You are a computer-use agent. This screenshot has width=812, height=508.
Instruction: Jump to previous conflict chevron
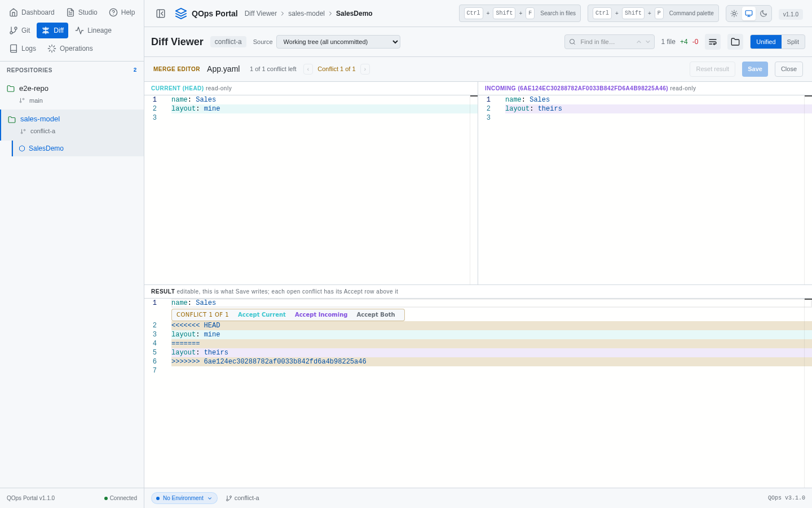coord(308,69)
